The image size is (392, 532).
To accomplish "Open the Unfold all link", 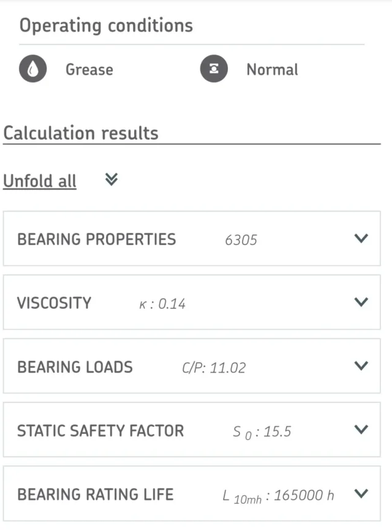I will click(40, 181).
